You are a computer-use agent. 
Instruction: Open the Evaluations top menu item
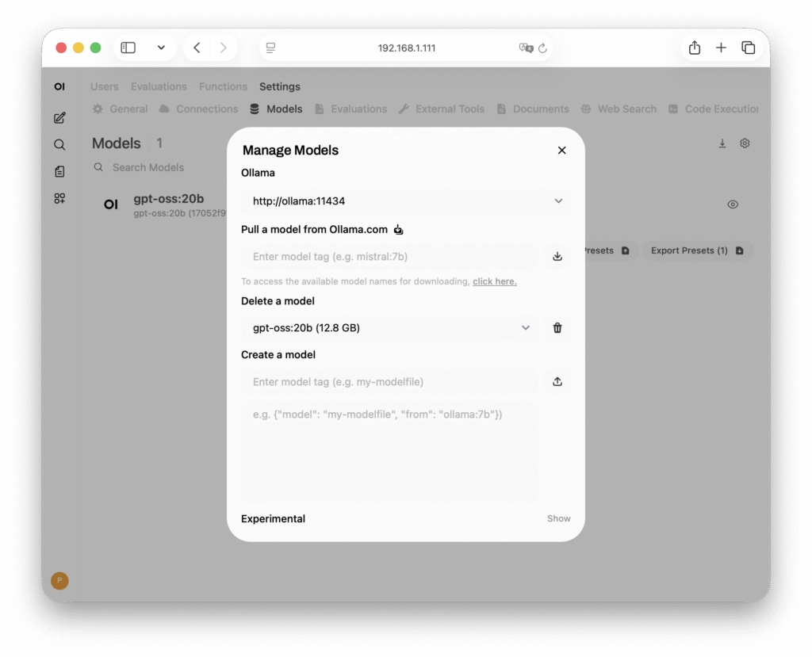159,86
